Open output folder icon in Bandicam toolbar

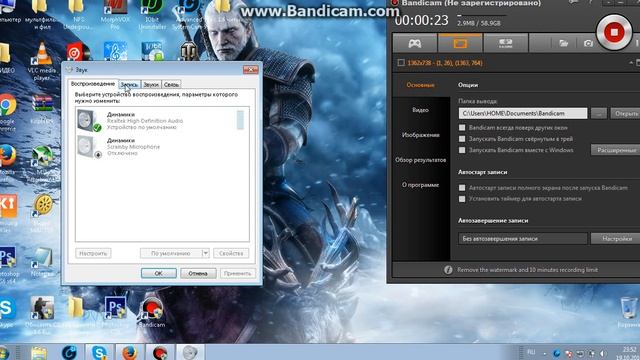[563, 43]
